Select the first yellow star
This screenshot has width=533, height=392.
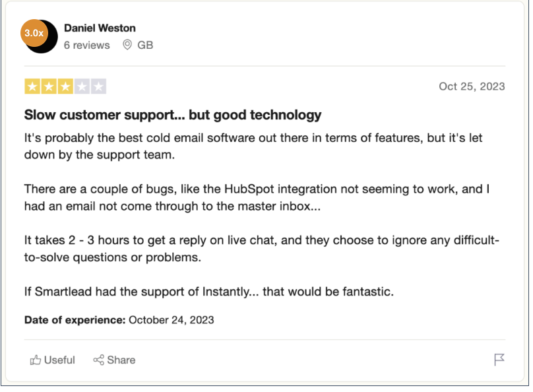[x=32, y=86]
